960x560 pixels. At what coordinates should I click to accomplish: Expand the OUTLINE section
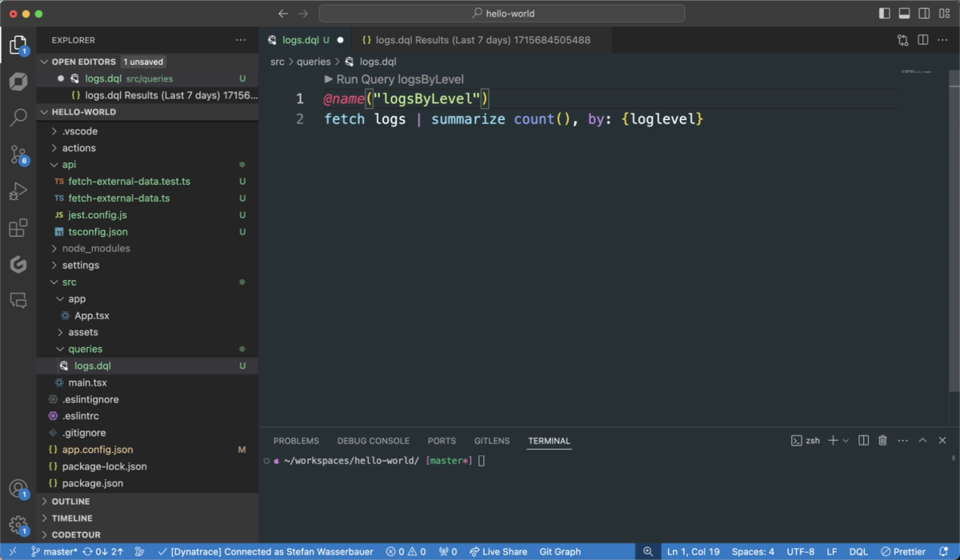tap(70, 502)
